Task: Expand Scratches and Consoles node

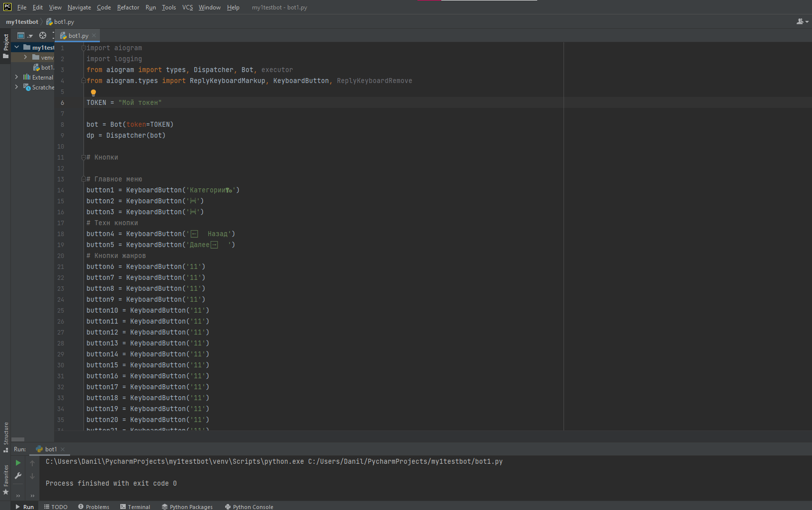Action: [x=16, y=87]
